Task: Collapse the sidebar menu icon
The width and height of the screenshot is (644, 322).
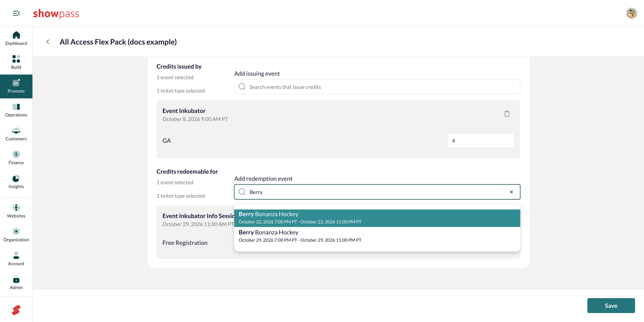Action: [16, 13]
